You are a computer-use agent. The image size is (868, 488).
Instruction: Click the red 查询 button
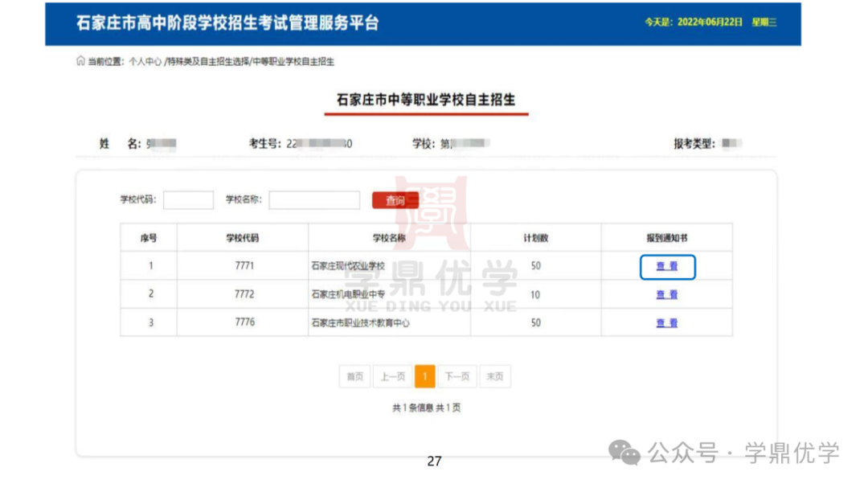point(395,200)
